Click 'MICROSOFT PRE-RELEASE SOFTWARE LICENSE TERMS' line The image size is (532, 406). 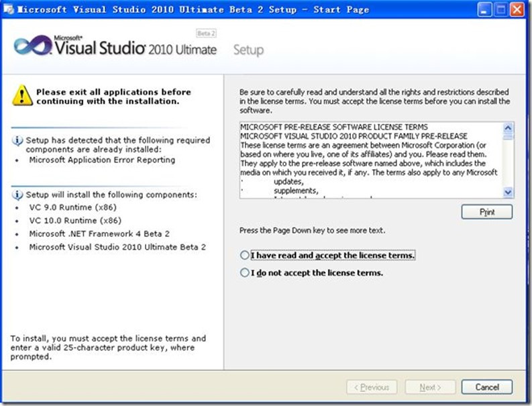coord(334,127)
